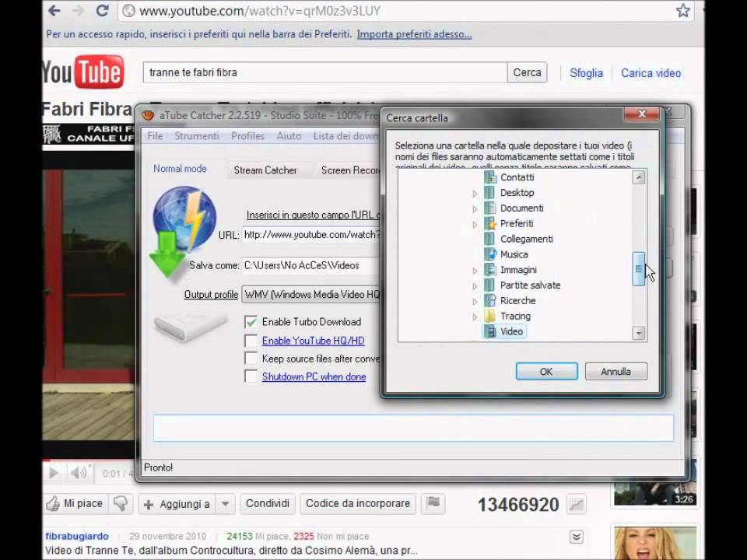Click the Documenti folder icon
The width and height of the screenshot is (747, 560).
coord(489,208)
